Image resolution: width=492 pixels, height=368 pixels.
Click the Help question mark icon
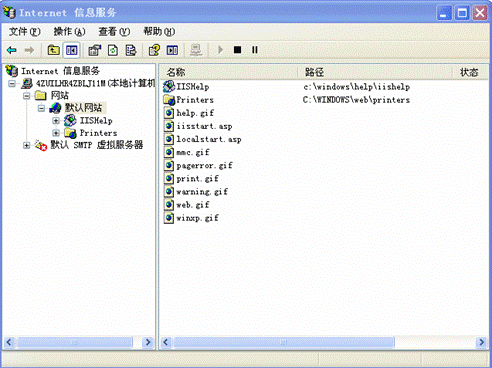(x=154, y=50)
